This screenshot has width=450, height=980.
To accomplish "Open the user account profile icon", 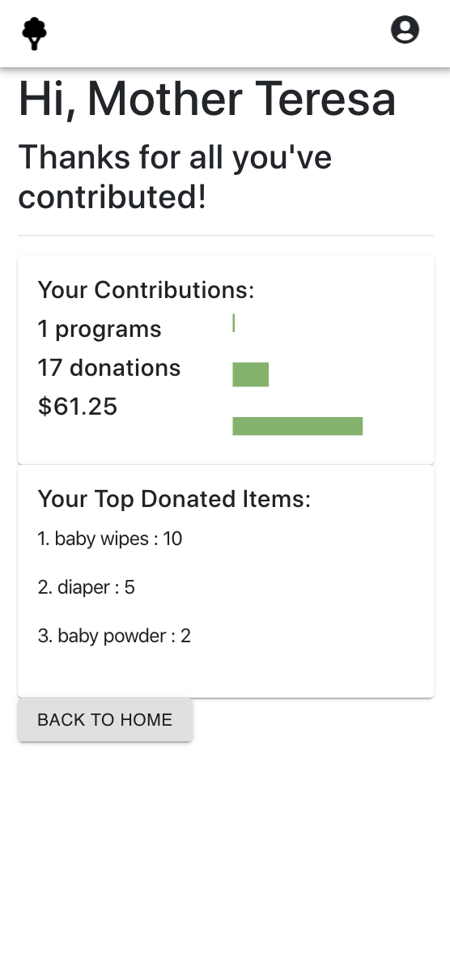I will click(405, 30).
